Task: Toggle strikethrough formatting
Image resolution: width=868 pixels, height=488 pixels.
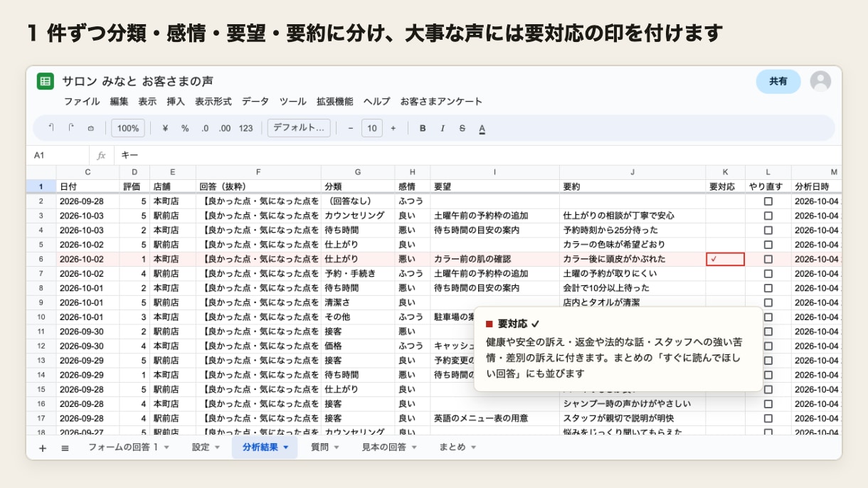Action: 462,128
